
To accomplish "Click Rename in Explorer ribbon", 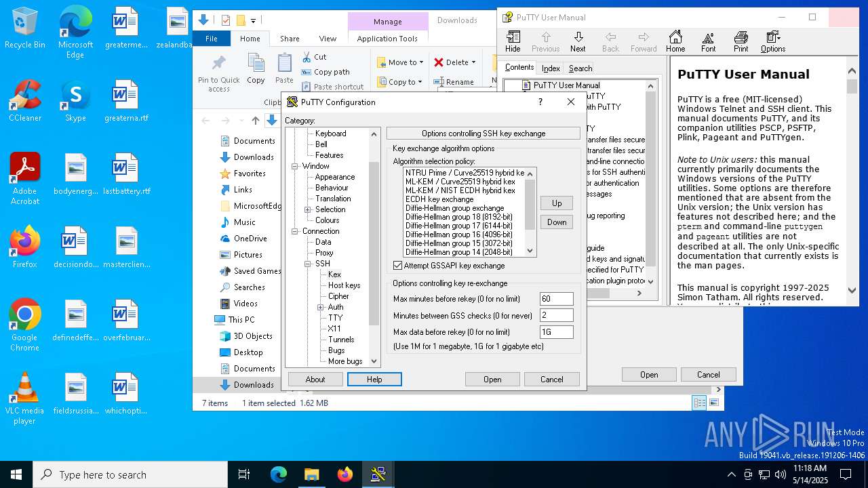I will coord(456,82).
